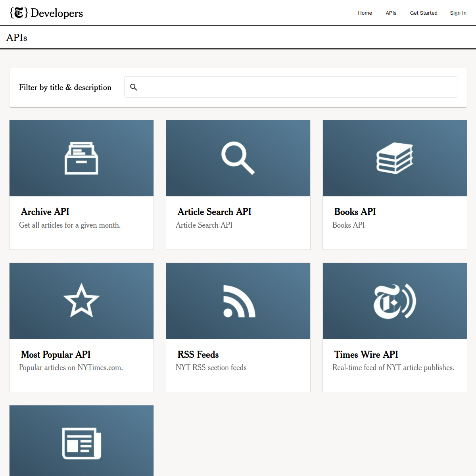476x476 pixels.
Task: Open the Article Search API title link
Action: point(214,212)
